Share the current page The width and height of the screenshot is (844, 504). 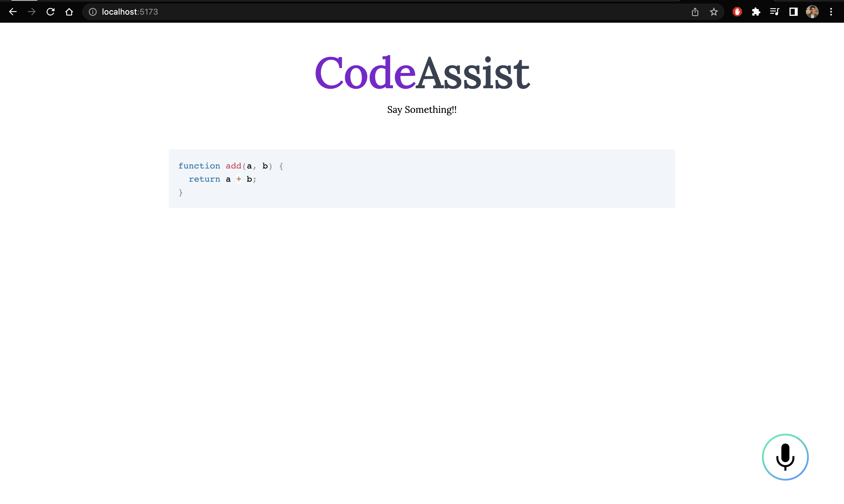[x=695, y=11]
